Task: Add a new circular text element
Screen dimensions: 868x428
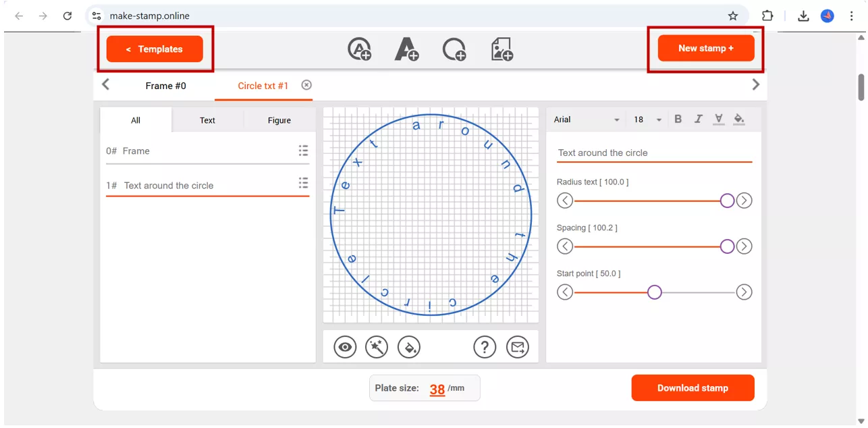Action: (360, 49)
